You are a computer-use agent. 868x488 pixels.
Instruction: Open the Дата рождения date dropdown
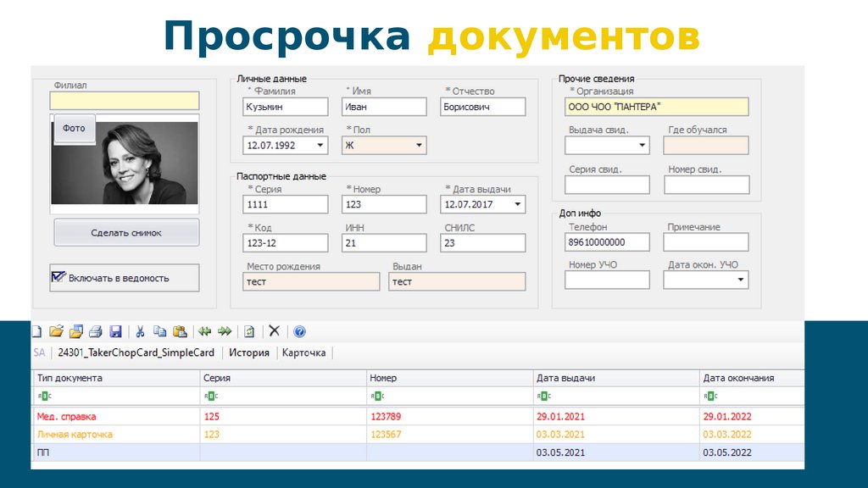click(320, 146)
